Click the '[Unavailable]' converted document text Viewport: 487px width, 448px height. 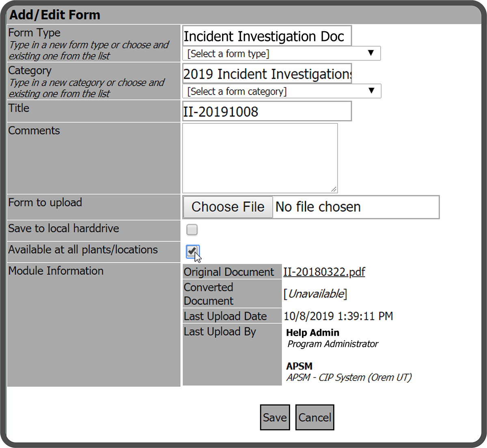(x=315, y=294)
